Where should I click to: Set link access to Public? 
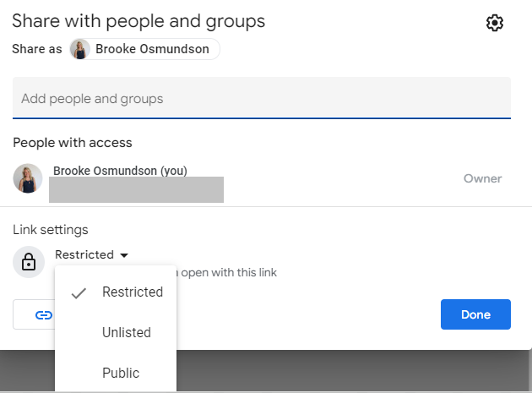click(121, 374)
